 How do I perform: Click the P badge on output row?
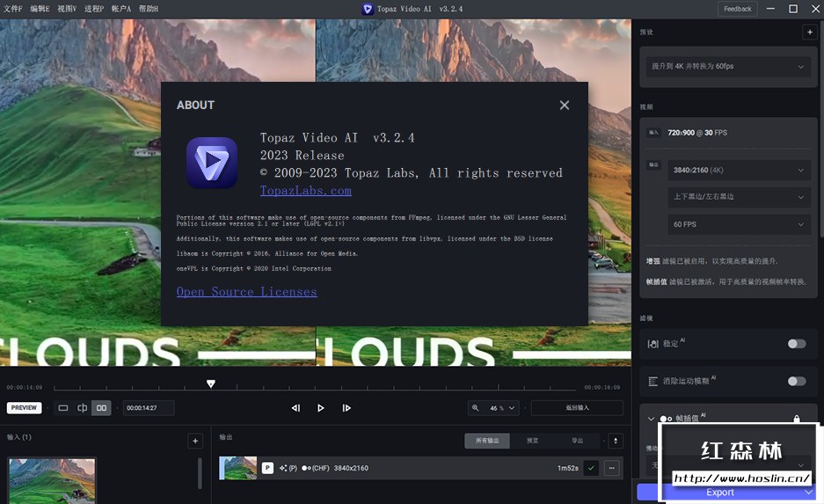[x=267, y=468]
